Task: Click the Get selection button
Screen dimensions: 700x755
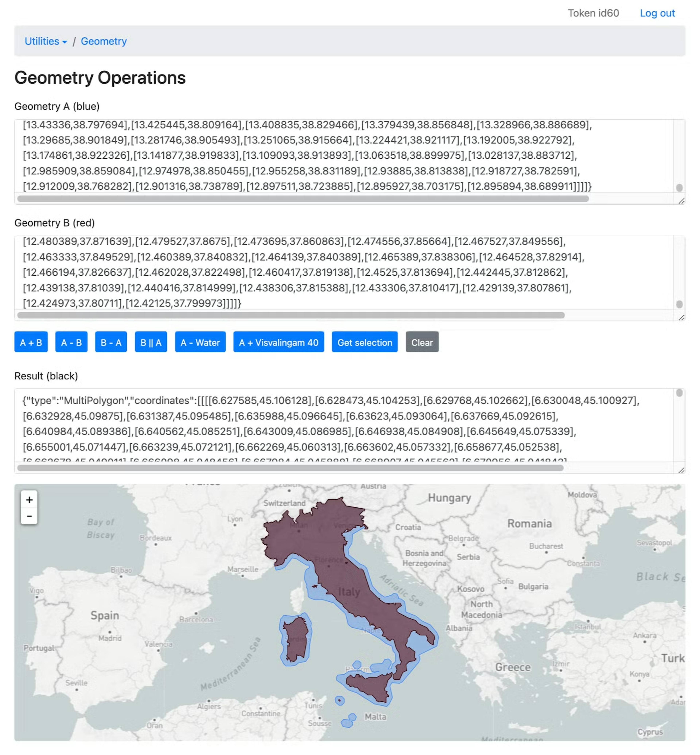Action: tap(365, 342)
